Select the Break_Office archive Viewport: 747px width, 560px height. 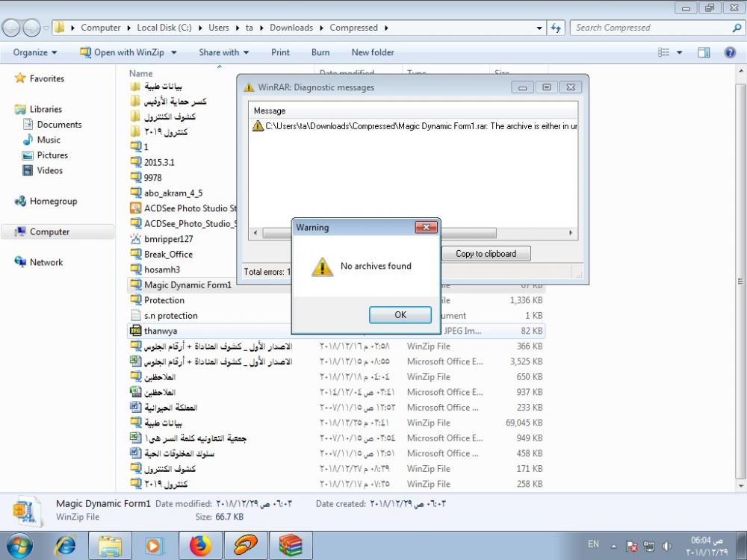[168, 255]
